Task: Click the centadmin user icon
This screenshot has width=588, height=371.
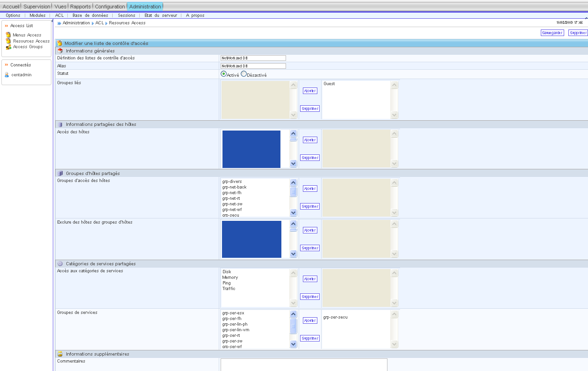Action: 7,75
